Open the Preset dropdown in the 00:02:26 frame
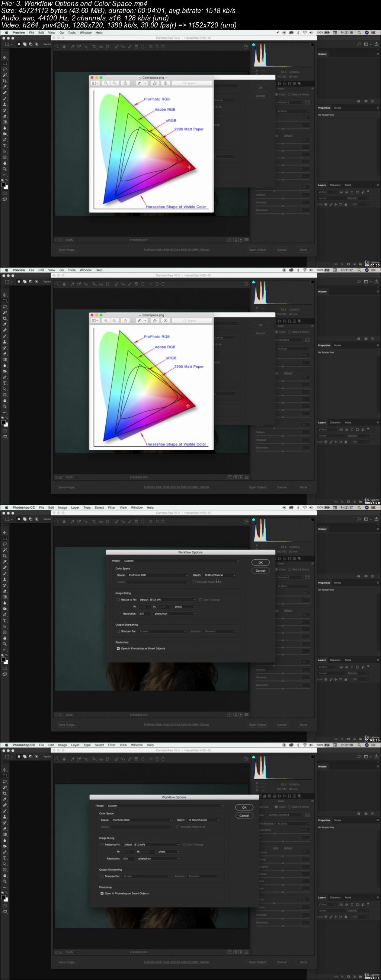 tap(180, 561)
